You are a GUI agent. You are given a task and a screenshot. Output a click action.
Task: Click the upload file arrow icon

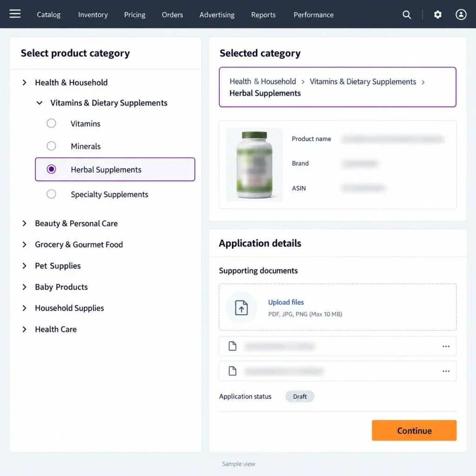[x=241, y=307]
